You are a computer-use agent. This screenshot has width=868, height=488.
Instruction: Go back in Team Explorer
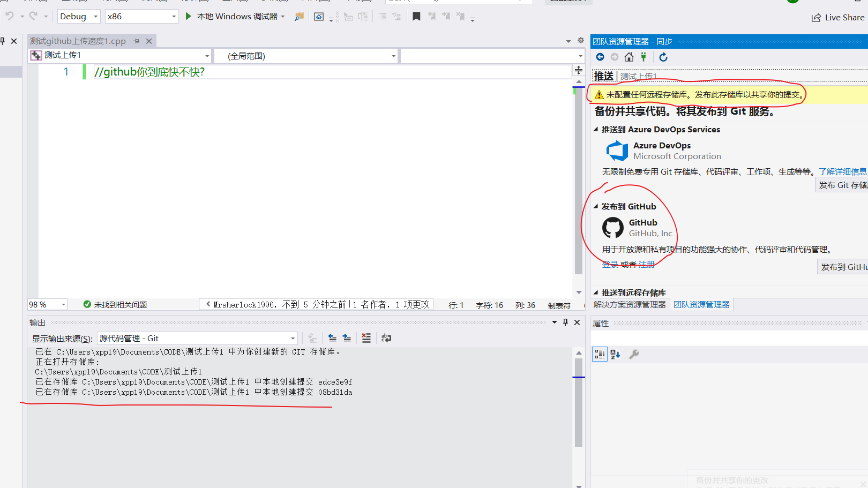(600, 57)
